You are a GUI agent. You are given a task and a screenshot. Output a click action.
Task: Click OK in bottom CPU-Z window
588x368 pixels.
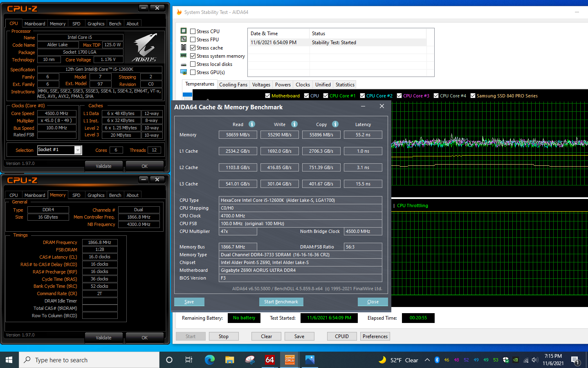[144, 338]
